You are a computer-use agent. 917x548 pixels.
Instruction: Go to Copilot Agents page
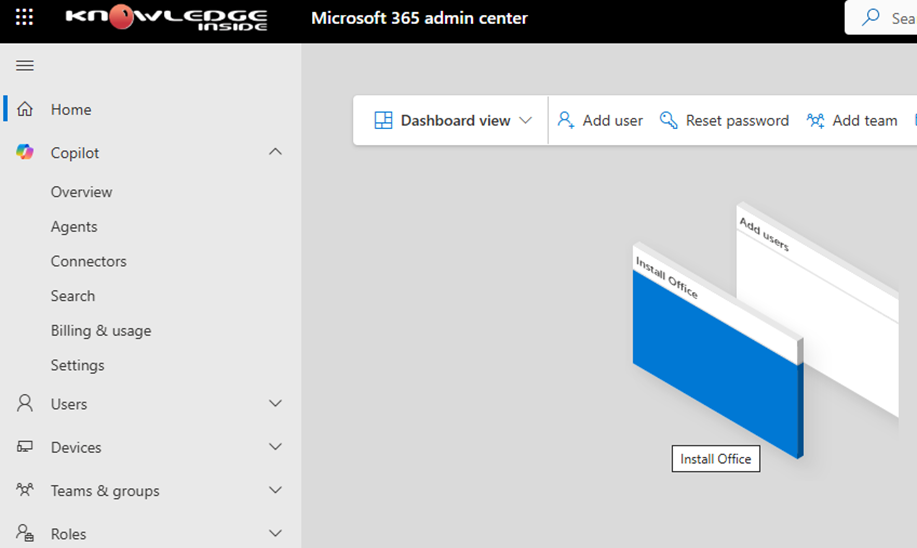(74, 227)
